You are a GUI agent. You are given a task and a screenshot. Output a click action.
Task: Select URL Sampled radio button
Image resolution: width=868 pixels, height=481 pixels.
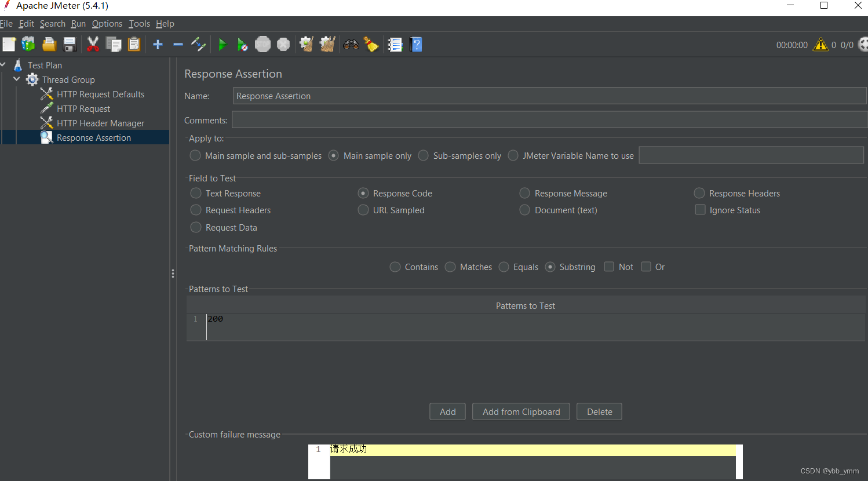click(363, 210)
